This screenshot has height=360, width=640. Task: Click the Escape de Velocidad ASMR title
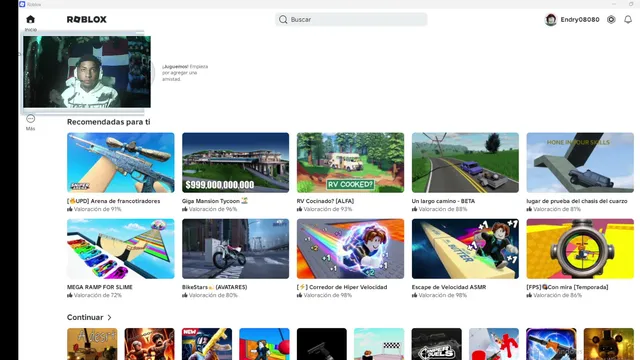pos(449,287)
